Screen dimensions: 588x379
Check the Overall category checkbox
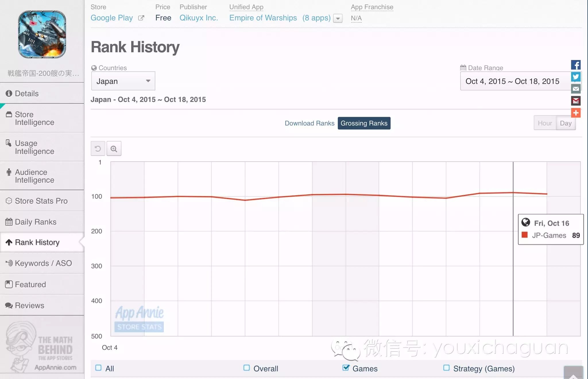tap(247, 368)
